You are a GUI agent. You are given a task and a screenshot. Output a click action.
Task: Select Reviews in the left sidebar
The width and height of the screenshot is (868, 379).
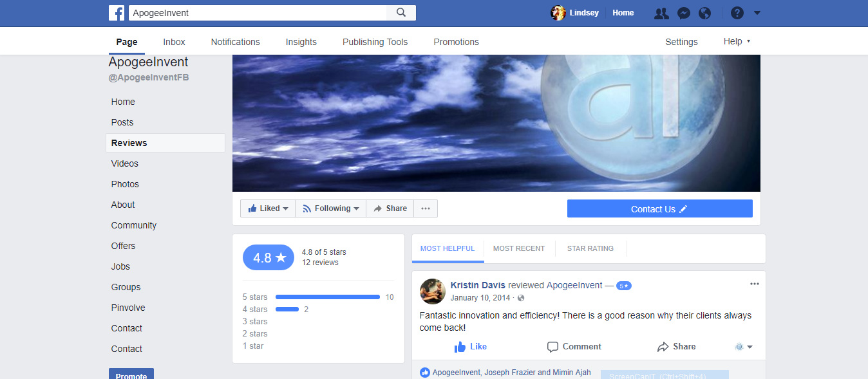[x=165, y=143]
